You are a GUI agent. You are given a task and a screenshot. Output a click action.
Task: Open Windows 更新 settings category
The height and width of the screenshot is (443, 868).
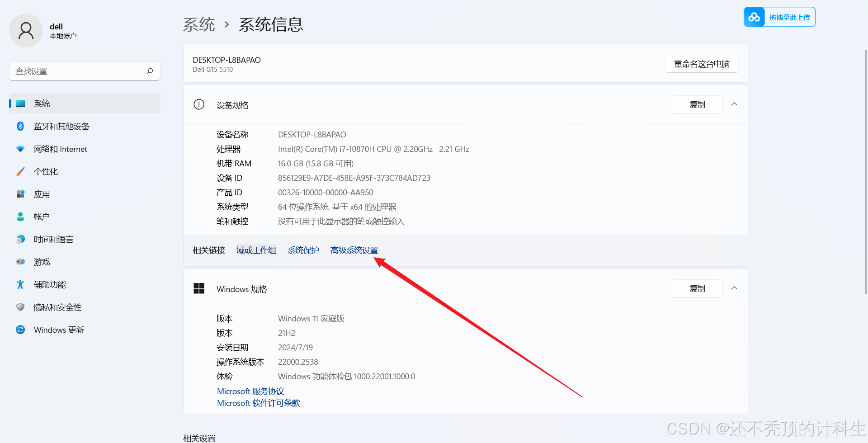85,330
